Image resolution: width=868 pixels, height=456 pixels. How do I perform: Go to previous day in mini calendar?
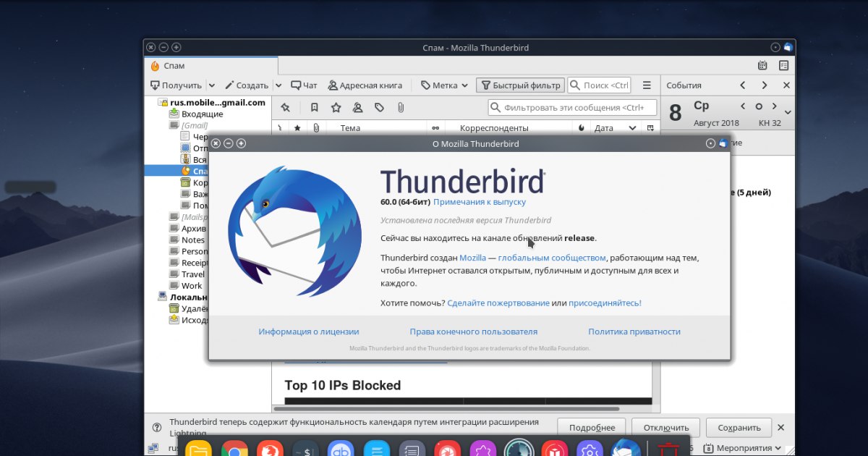coord(744,106)
